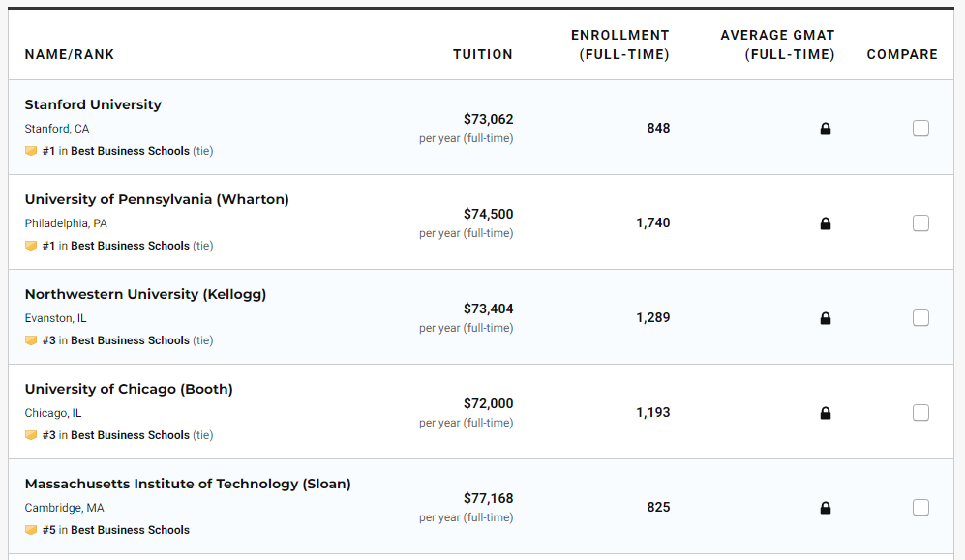The image size is (965, 560).
Task: Click lock icon in Stanford's GMAT column
Action: point(826,129)
